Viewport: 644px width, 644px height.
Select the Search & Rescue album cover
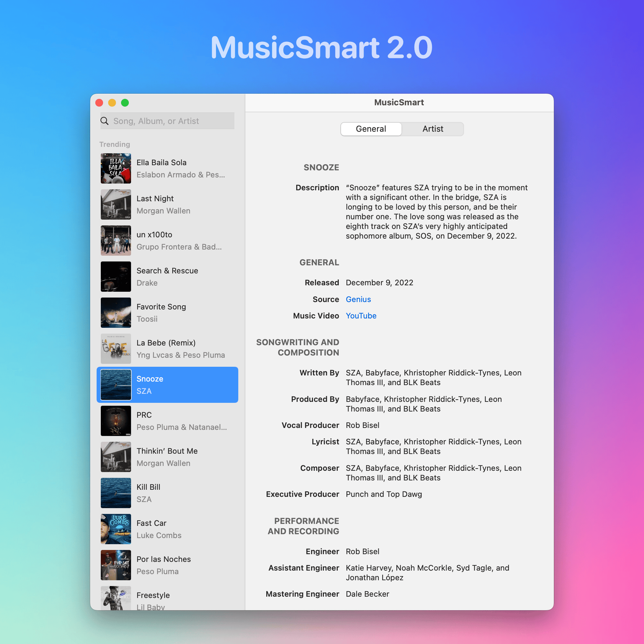[116, 277]
